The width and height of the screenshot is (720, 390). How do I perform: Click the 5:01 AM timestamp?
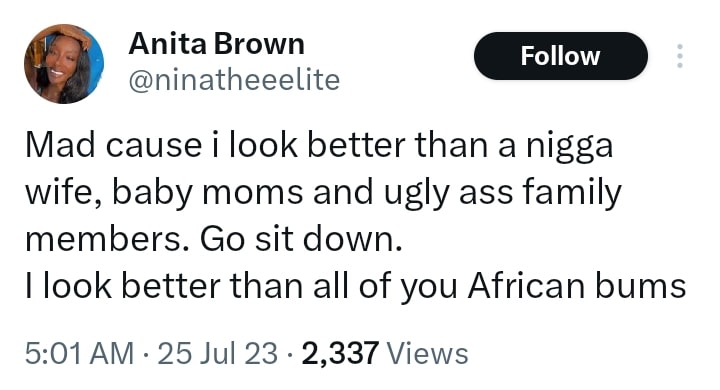[79, 354]
